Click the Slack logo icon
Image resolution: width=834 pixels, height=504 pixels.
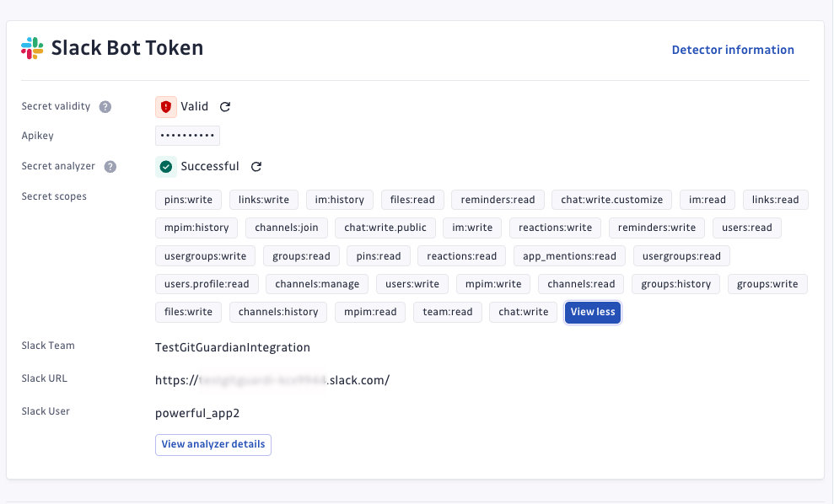click(32, 48)
